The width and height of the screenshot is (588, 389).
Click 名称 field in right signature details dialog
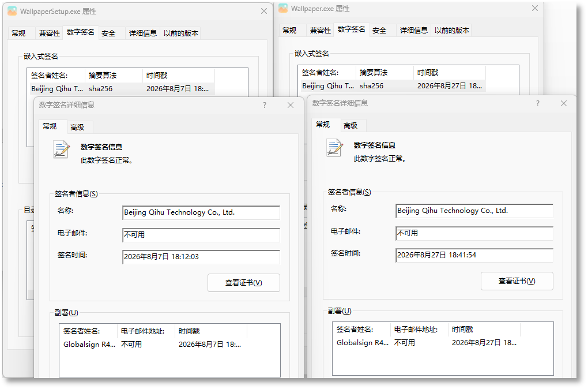[474, 211]
